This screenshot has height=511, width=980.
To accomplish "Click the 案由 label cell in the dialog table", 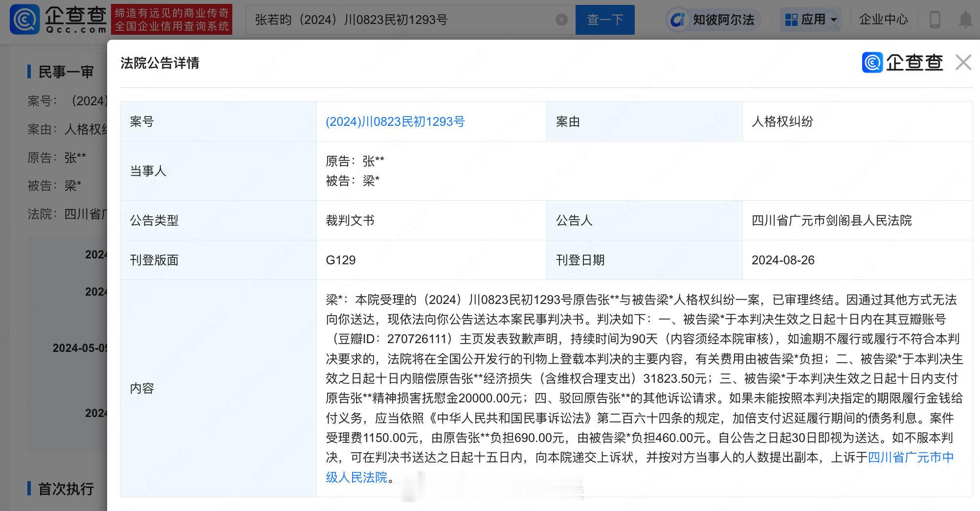I will [x=645, y=121].
